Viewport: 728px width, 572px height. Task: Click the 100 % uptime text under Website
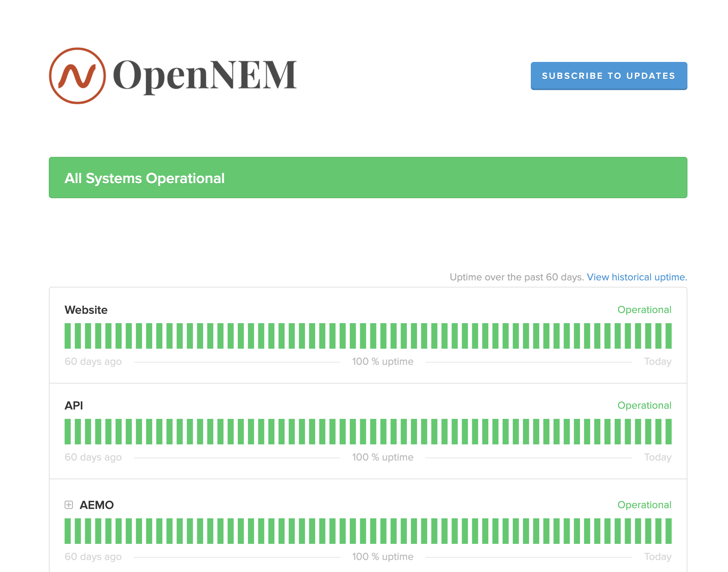(383, 361)
